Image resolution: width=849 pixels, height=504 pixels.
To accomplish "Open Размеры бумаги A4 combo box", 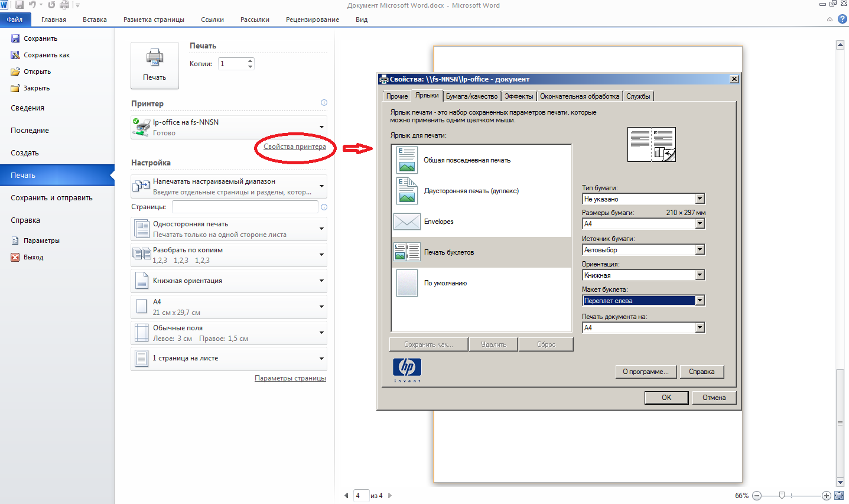I will [x=643, y=224].
